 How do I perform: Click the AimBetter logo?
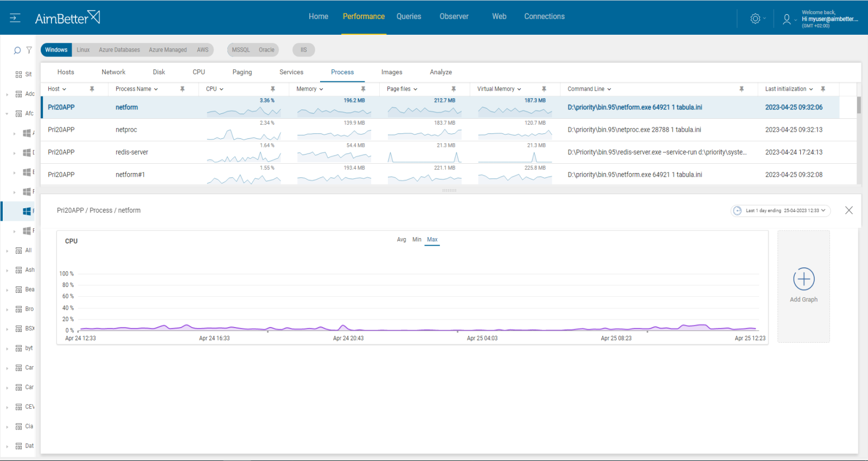coord(67,18)
